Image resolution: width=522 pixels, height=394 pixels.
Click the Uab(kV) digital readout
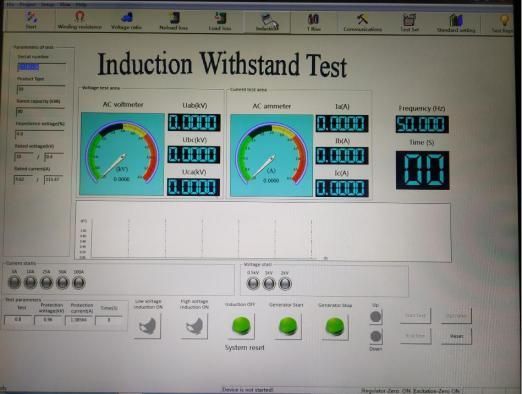click(x=194, y=122)
